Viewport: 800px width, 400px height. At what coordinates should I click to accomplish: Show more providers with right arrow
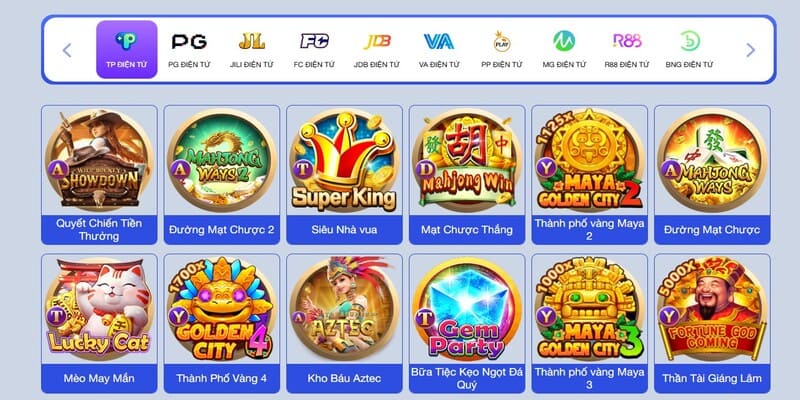point(750,50)
